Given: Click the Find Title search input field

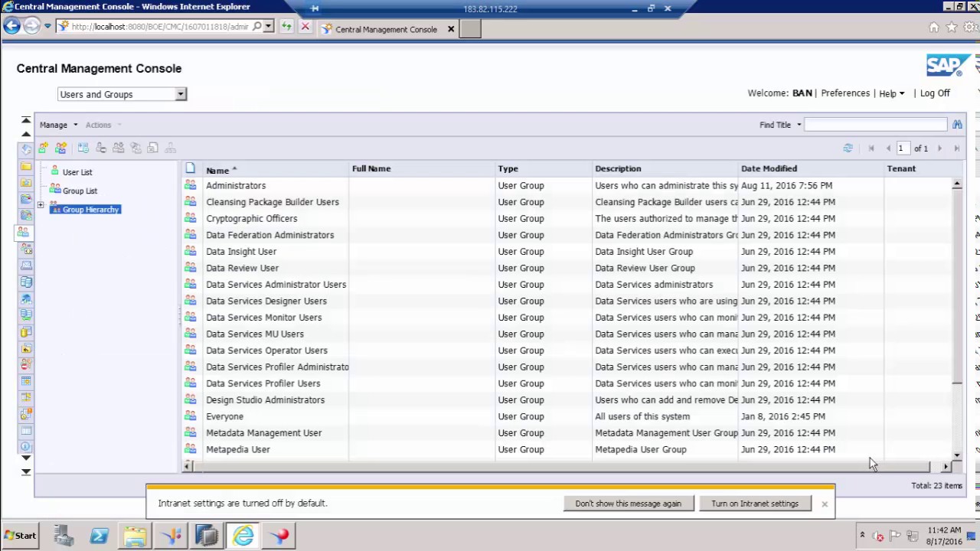Looking at the screenshot, I should [x=876, y=125].
